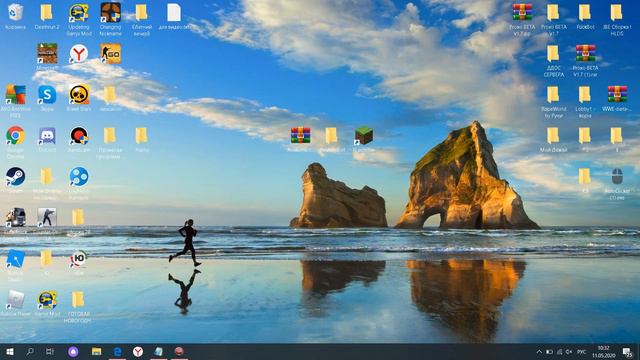Screen dimensions: 640x360
Task: Select the Proxo BETA V1.7.zip archive
Action: (522, 12)
